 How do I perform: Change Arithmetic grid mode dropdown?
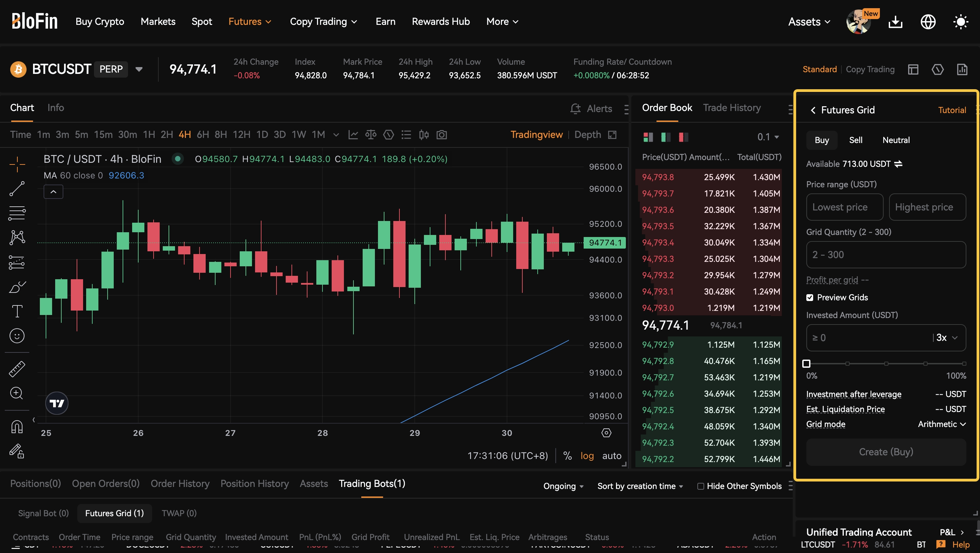(942, 424)
